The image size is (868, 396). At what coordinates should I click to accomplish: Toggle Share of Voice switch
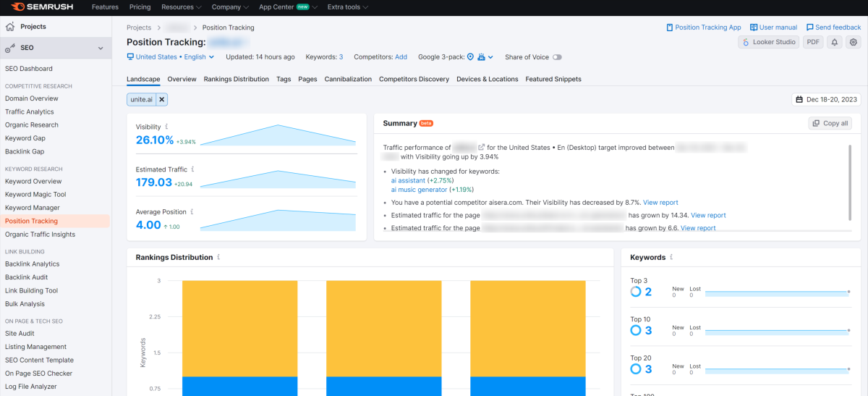coord(557,57)
